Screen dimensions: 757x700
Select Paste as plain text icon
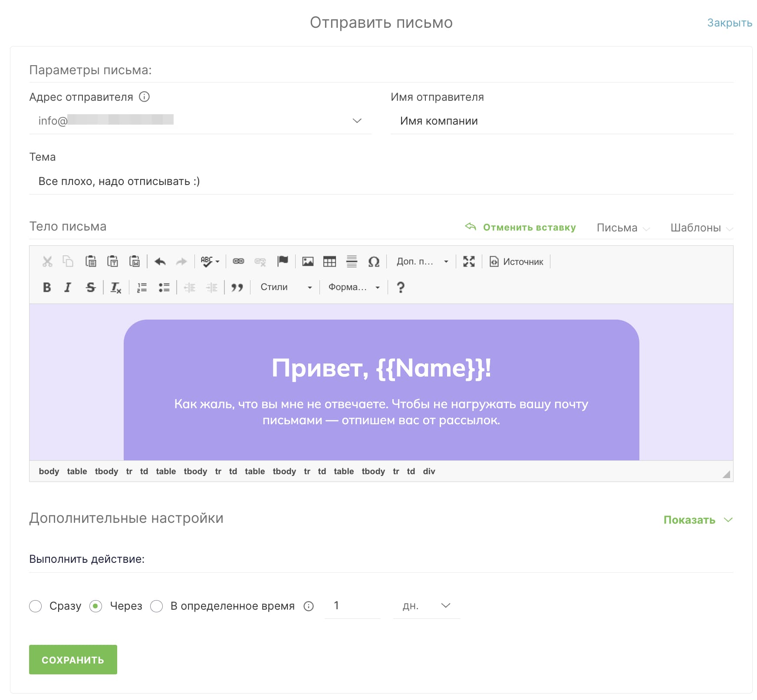[112, 261]
